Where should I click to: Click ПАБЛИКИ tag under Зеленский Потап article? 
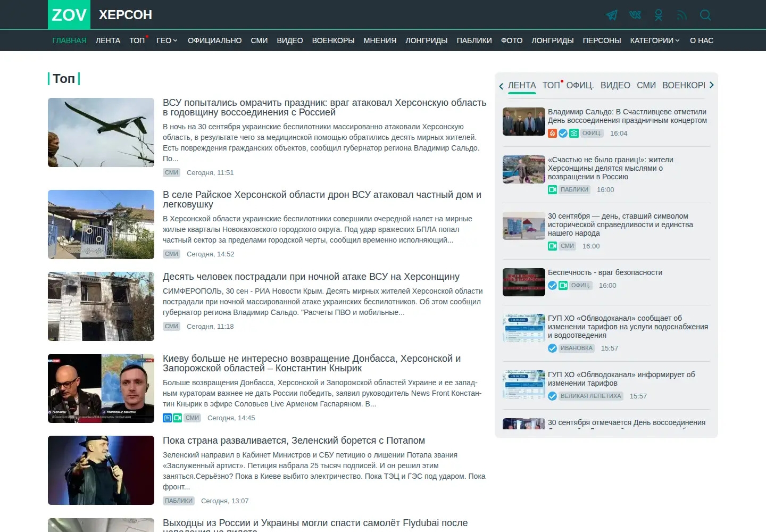click(179, 501)
